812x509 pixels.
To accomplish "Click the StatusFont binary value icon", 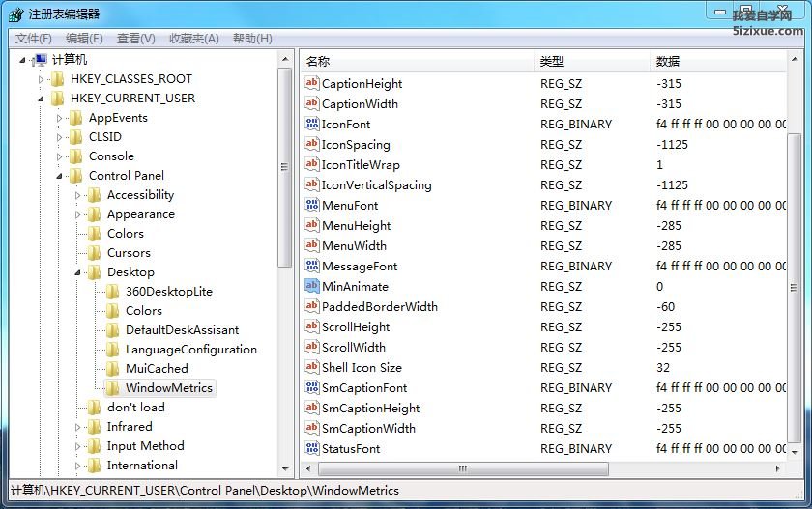I will pos(311,448).
